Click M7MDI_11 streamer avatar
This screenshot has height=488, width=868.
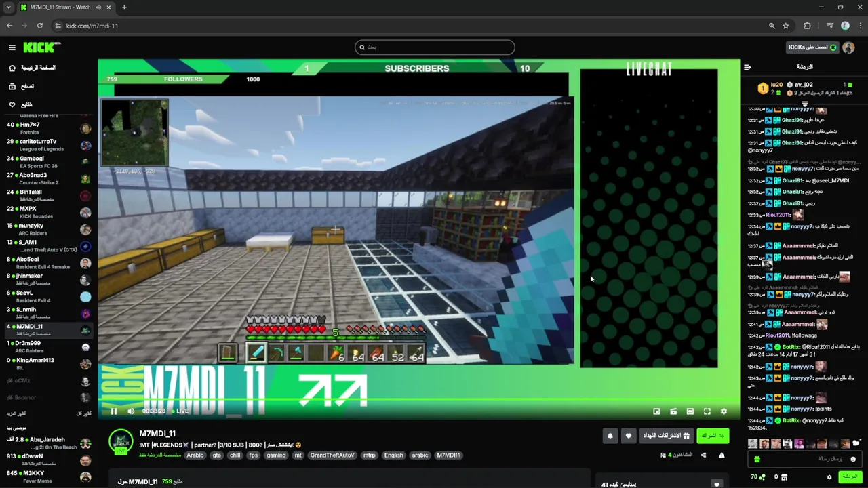click(x=121, y=441)
